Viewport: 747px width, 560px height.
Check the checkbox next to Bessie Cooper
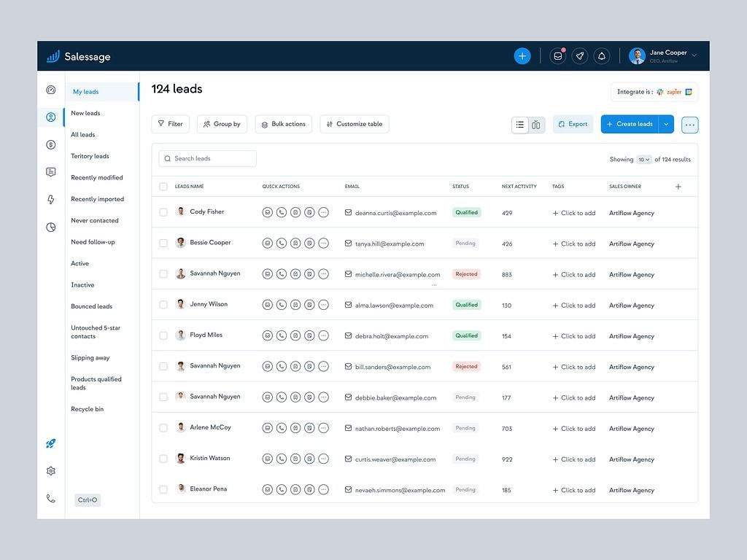point(163,244)
